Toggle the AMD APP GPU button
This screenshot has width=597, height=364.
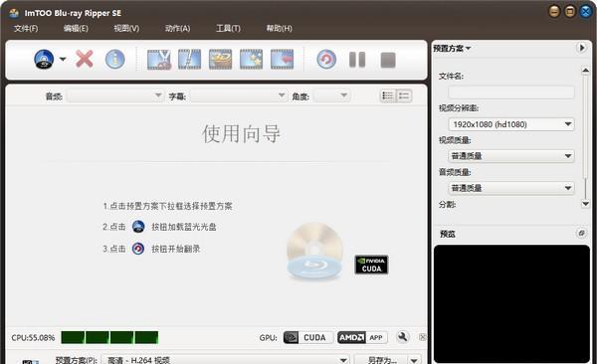[362, 338]
